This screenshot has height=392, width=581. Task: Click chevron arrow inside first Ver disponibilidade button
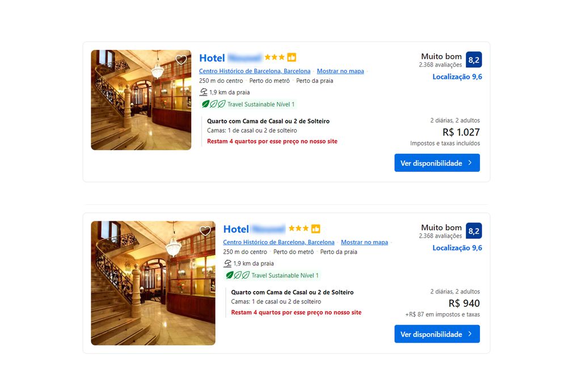pos(470,163)
